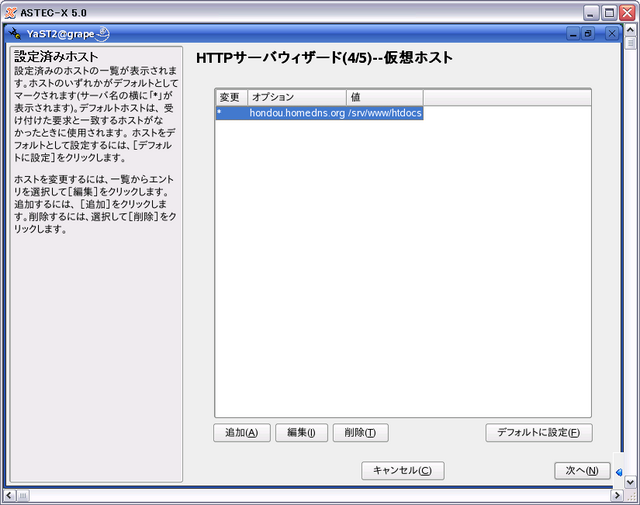This screenshot has width=640, height=505.
Task: Click the 設定済みホスト help heading
Action: 56,57
